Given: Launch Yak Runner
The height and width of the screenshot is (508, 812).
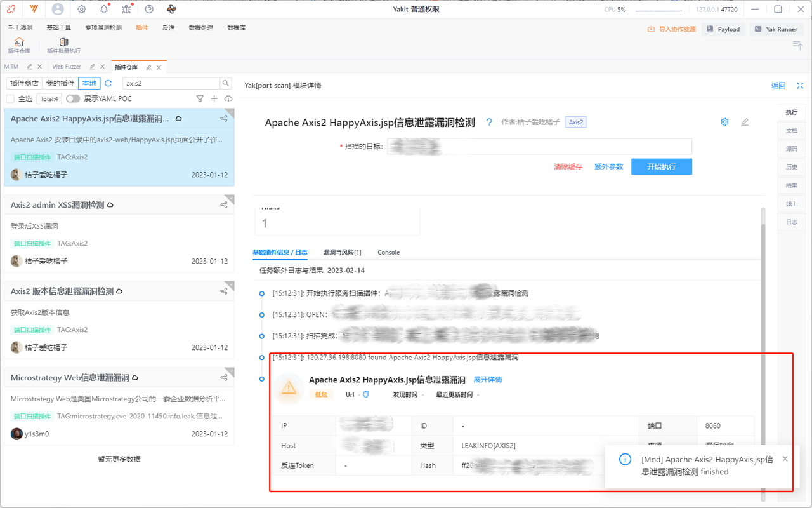Looking at the screenshot, I should (776, 29).
